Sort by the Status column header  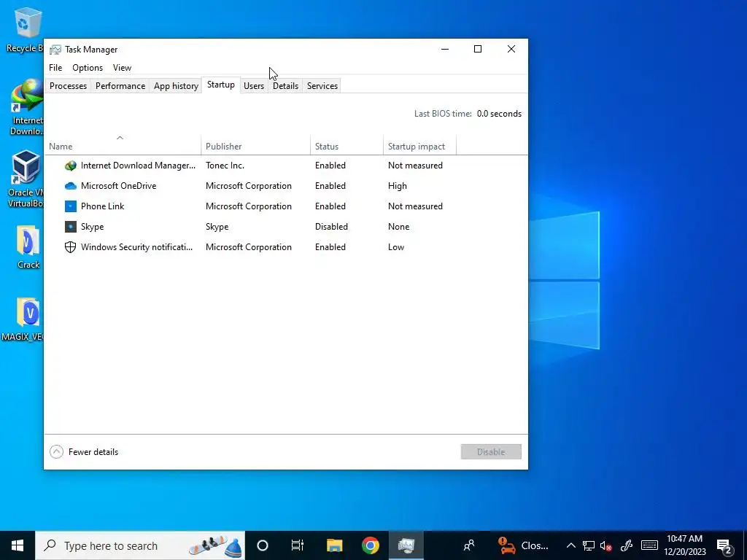tap(347, 144)
